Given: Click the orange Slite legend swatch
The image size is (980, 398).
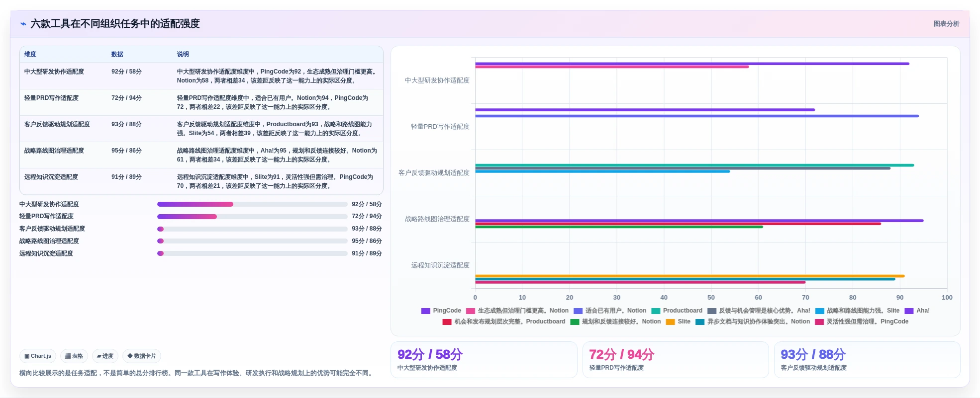Looking at the screenshot, I should point(671,322).
